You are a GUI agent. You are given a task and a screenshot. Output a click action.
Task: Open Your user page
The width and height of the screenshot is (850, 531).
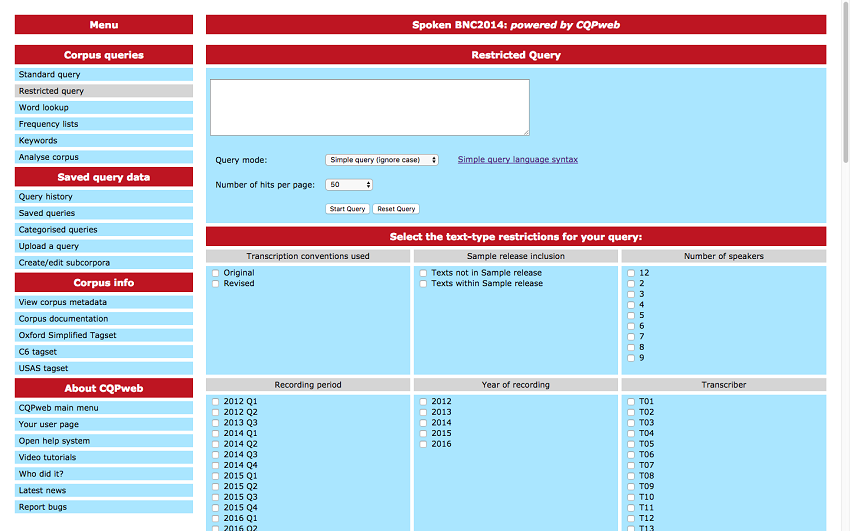tap(104, 424)
